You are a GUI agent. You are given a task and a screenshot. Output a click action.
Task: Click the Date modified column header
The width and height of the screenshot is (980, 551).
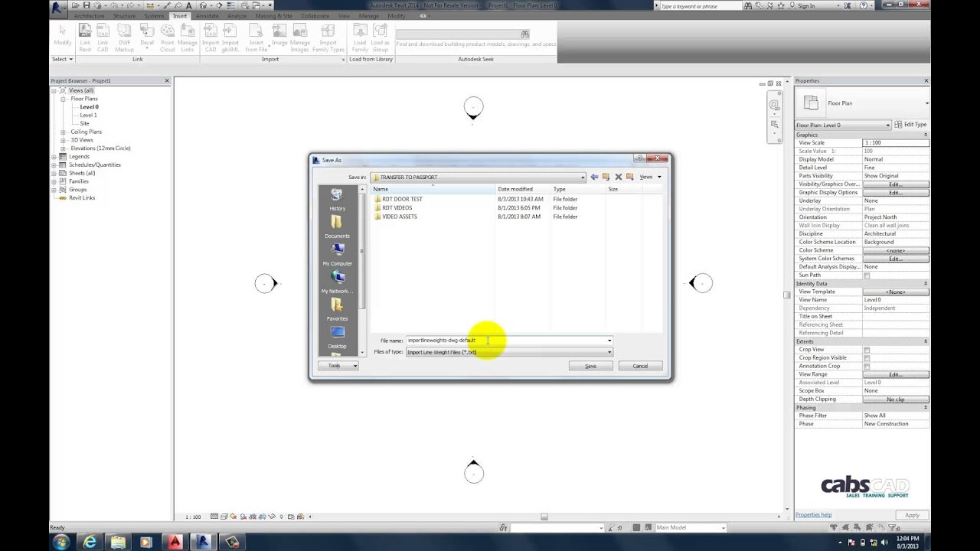(x=523, y=189)
